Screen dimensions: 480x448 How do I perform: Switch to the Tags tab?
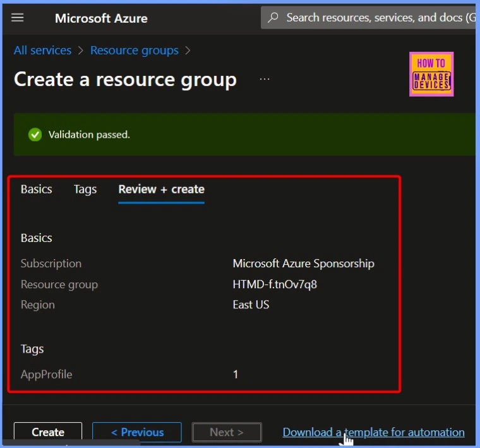point(85,190)
